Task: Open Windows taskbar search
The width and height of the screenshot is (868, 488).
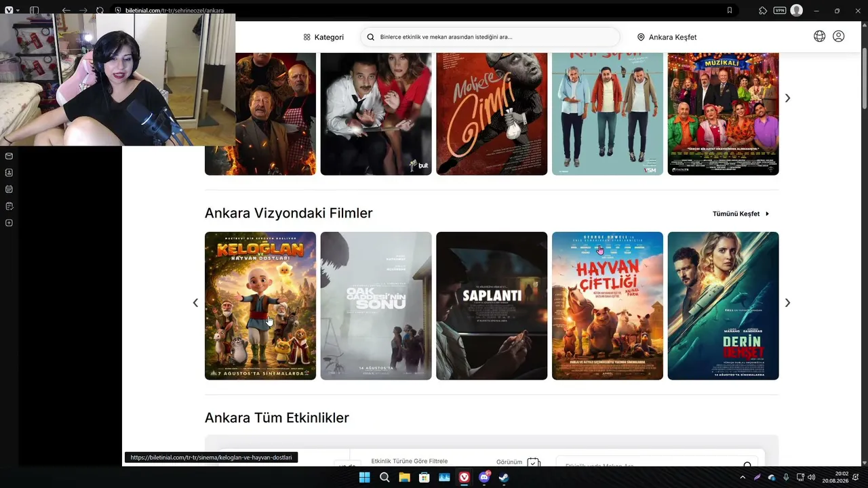Action: pos(384,477)
